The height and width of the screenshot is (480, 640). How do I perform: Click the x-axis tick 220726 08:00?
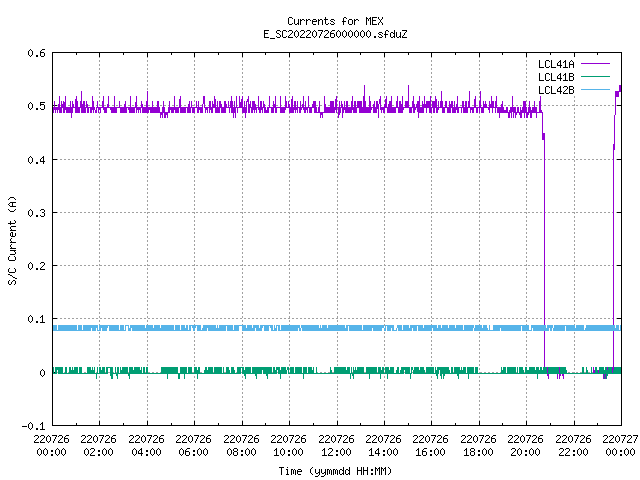(241, 445)
